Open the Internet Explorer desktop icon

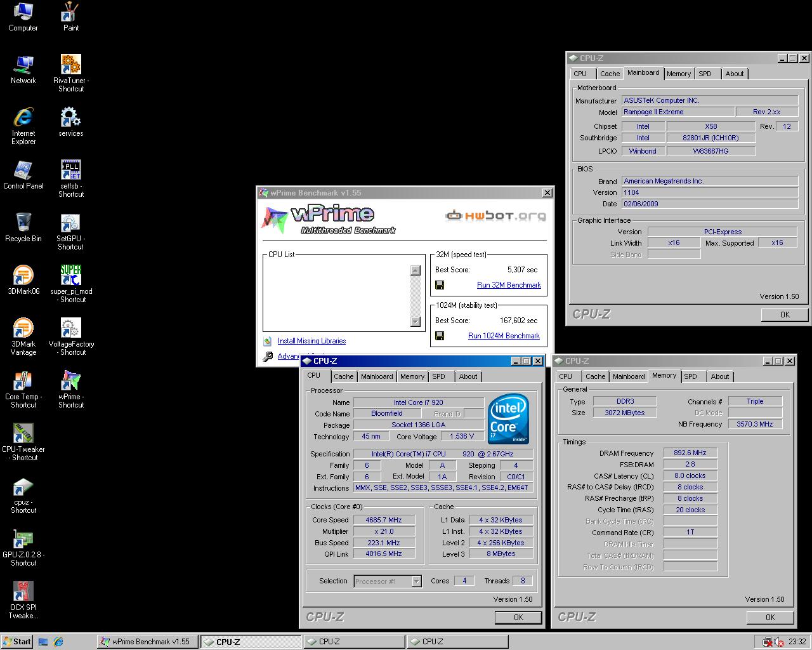point(23,126)
